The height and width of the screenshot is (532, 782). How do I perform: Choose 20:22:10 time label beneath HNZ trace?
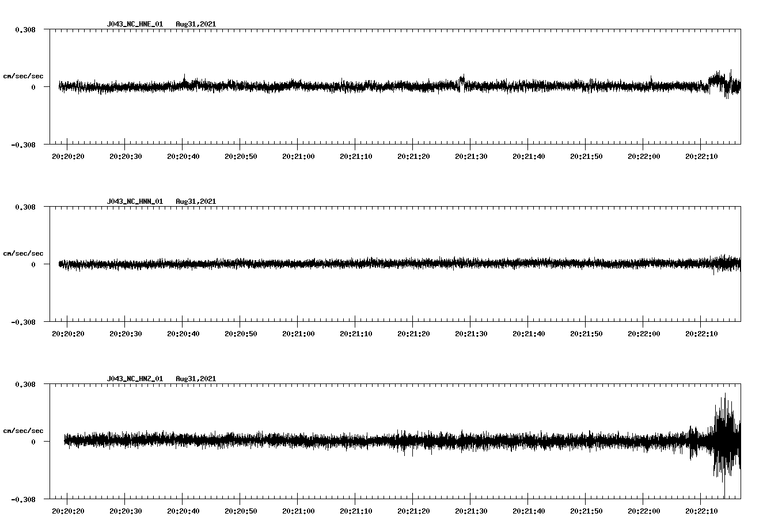point(701,511)
